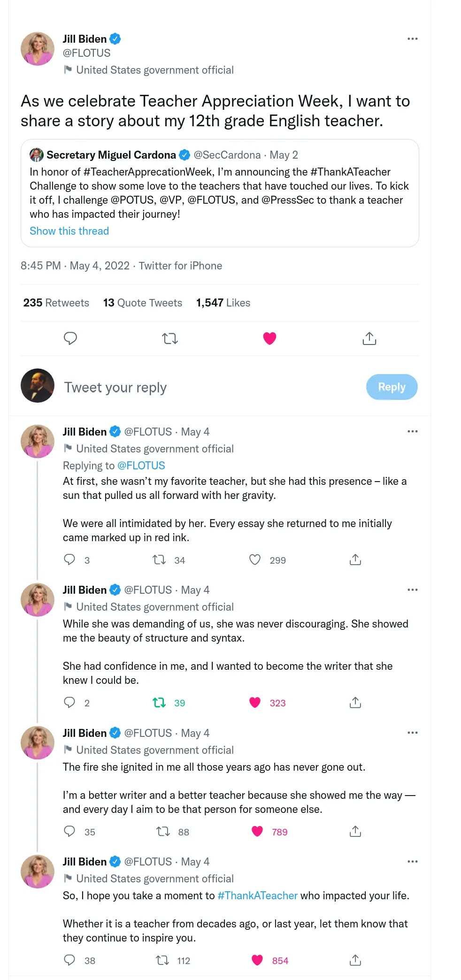Image resolution: width=461 pixels, height=980 pixels.
Task: Unlike the main tweet with 1,547 likes
Action: point(269,338)
